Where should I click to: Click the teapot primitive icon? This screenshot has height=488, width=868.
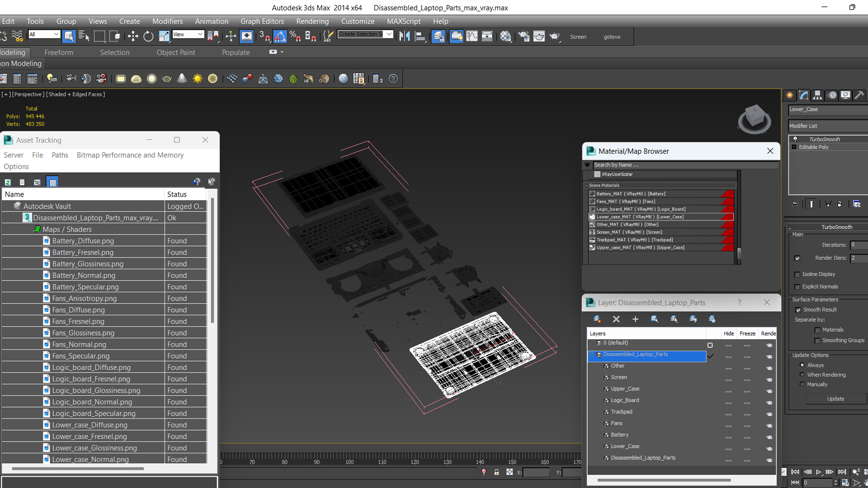tap(167, 79)
